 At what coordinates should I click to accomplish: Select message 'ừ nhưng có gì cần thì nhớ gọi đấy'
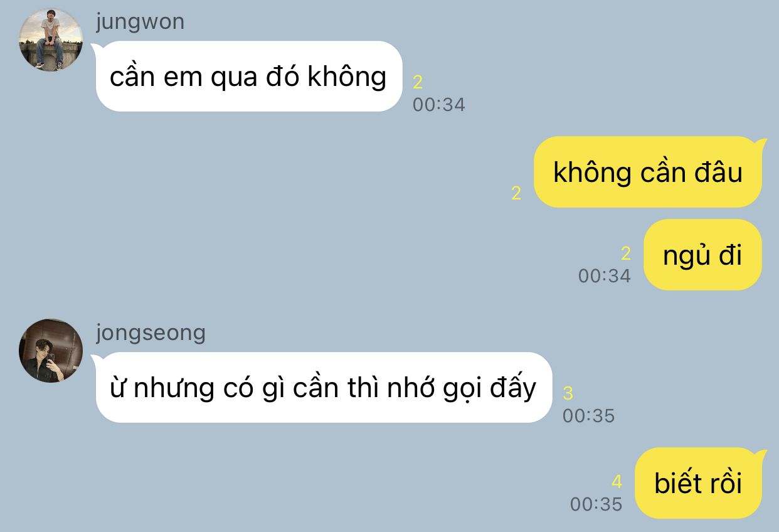pyautogui.click(x=324, y=387)
